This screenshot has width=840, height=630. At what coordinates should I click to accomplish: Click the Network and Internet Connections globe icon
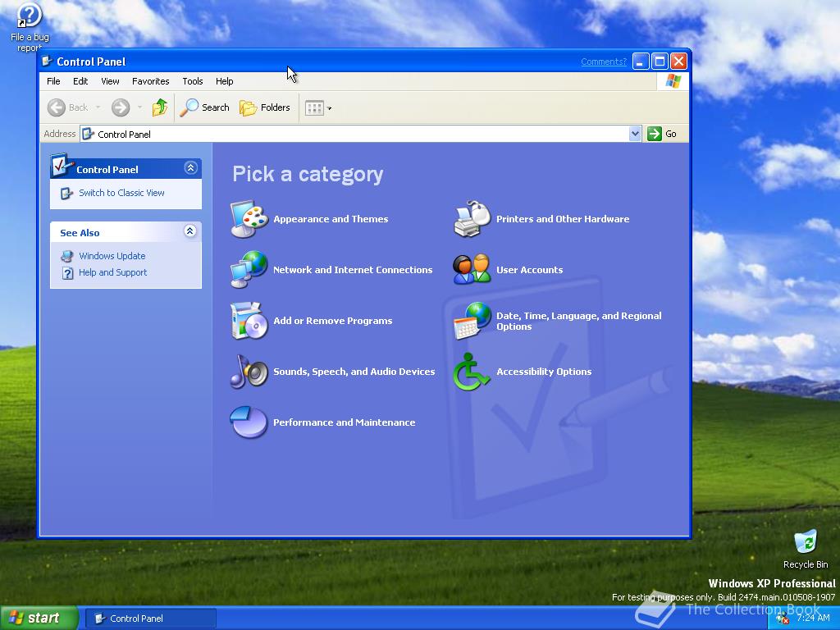(249, 269)
